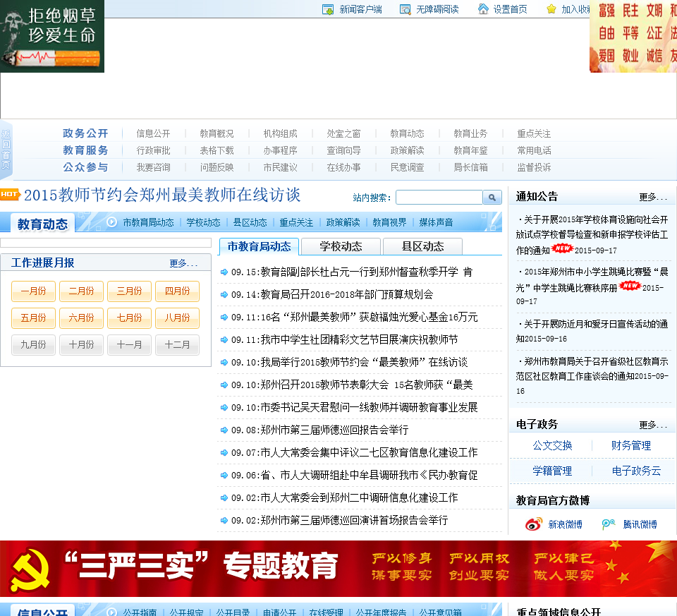Screen dimensions: 677x616
Task: Click the play icon before 市教育局动态 in blue bar
Action: click(112, 222)
